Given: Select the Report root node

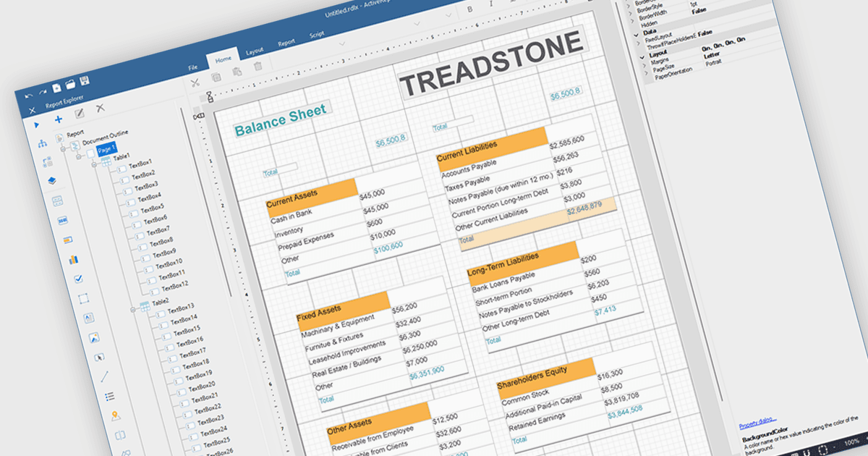Looking at the screenshot, I should tap(75, 133).
